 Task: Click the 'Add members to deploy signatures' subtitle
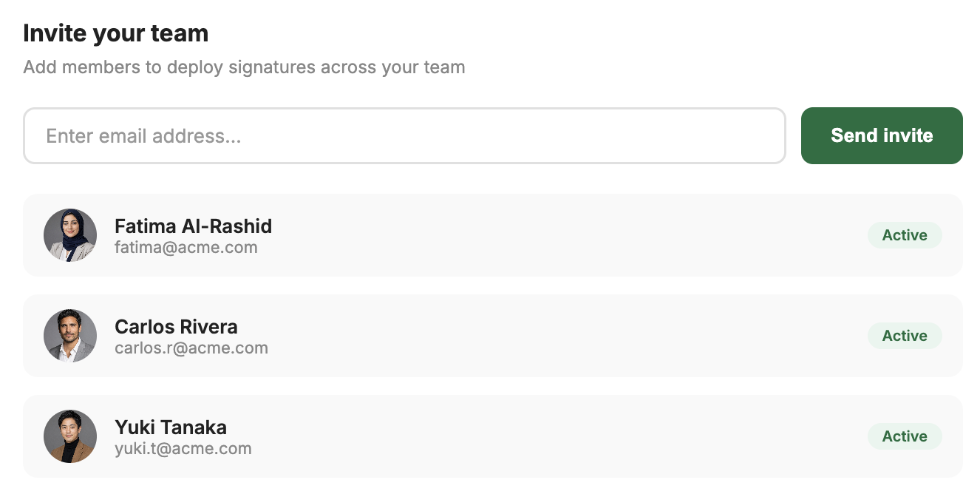244,67
